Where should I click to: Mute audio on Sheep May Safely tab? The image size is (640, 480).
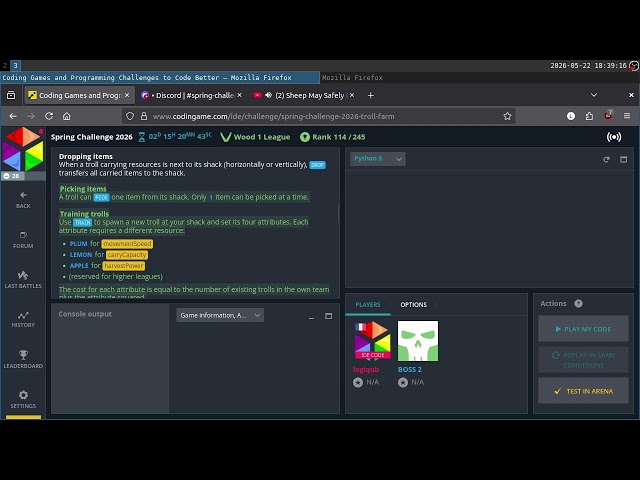[x=268, y=95]
